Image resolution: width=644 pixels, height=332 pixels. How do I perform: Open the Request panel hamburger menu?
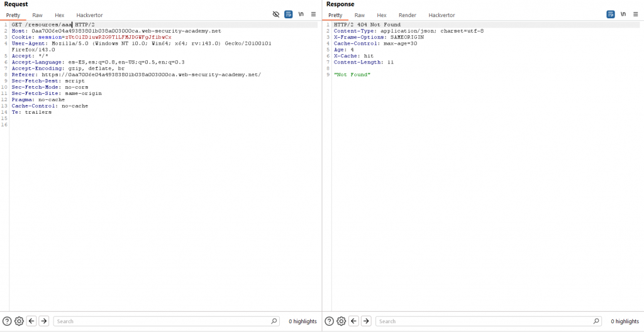pos(313,14)
